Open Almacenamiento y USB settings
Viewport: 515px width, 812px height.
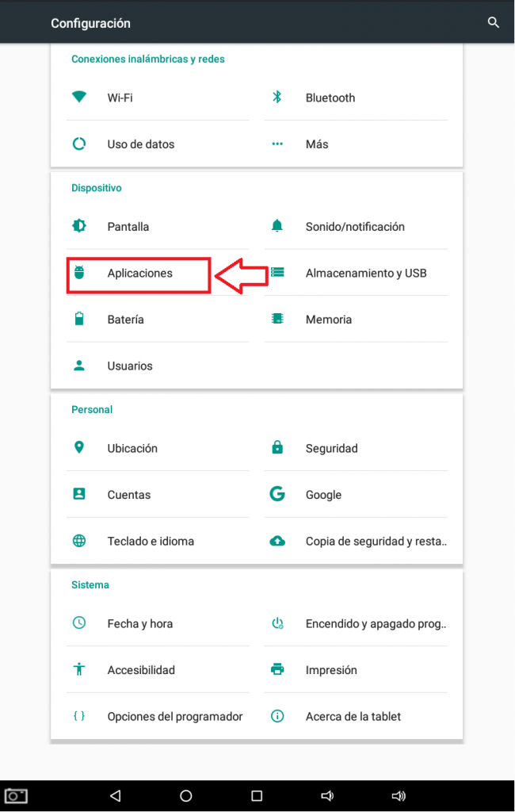[365, 274]
